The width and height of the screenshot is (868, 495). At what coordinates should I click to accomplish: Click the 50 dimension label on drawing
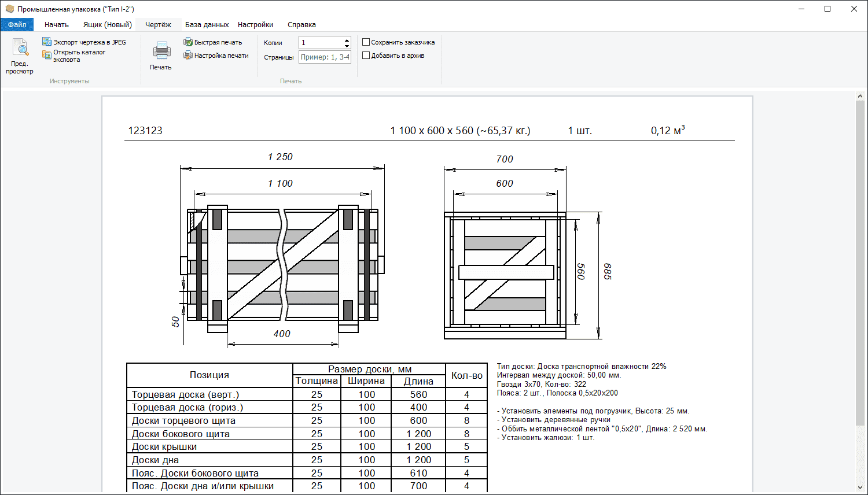click(x=175, y=322)
